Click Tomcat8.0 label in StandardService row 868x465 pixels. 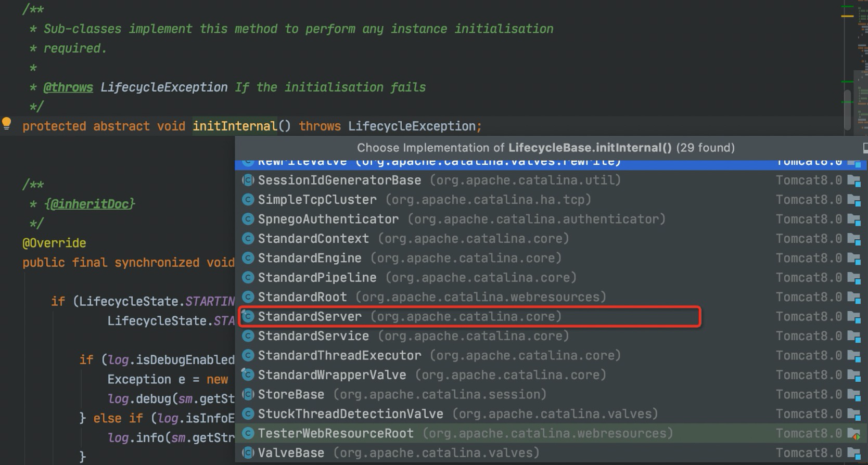coord(809,337)
